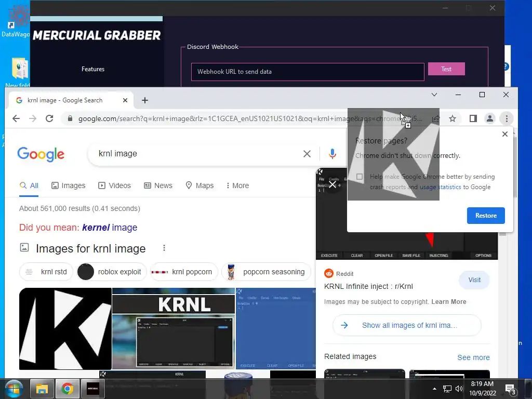Click the Reddit source icon

point(329,273)
